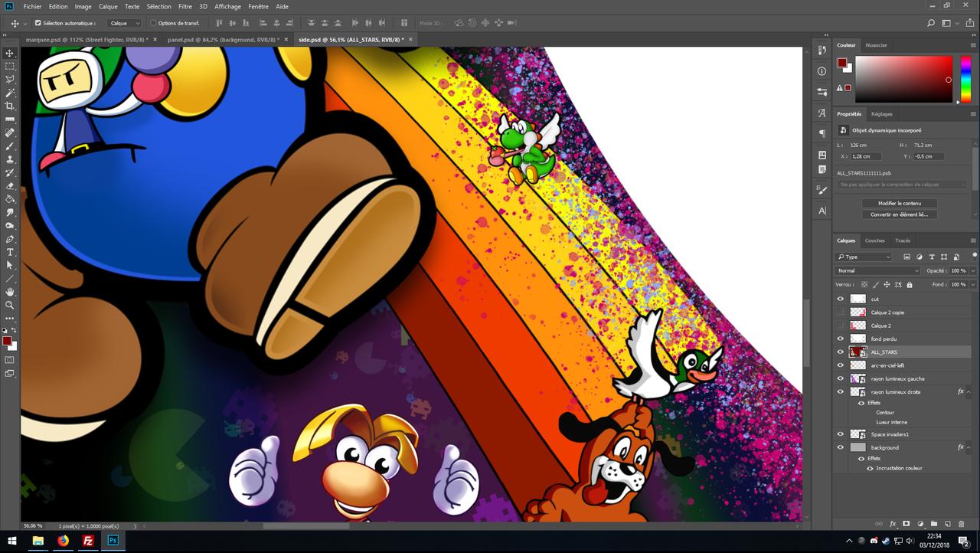The width and height of the screenshot is (980, 553).
Task: Select the Hand tool
Action: pyautogui.click(x=10, y=292)
